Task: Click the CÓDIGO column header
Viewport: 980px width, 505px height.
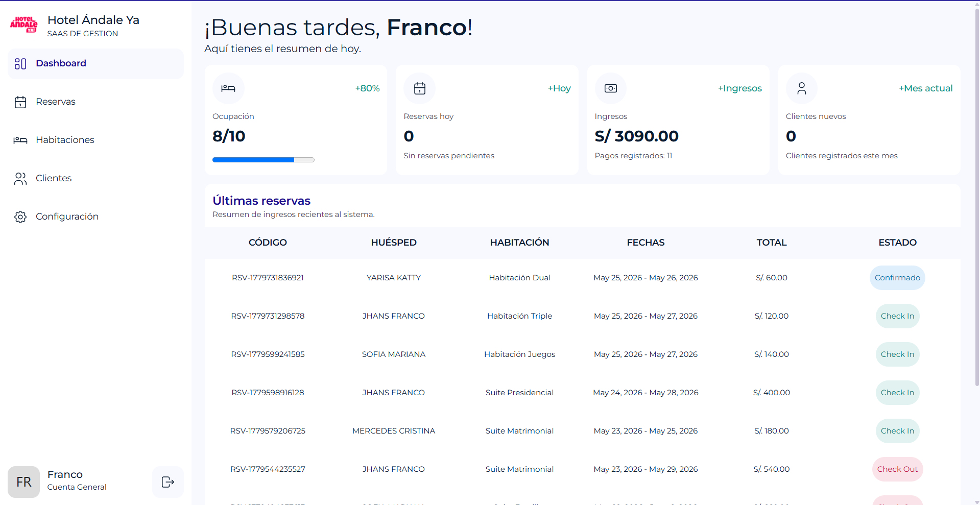Action: 268,243
